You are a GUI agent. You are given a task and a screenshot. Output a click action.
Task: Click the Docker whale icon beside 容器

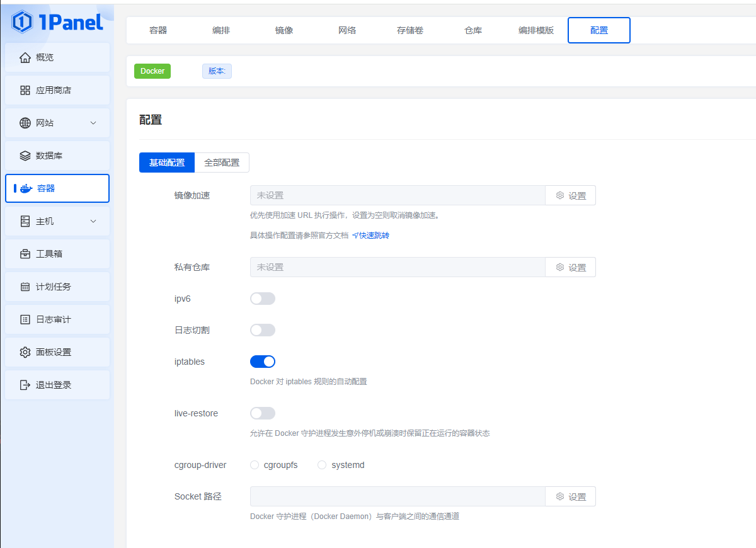[26, 188]
